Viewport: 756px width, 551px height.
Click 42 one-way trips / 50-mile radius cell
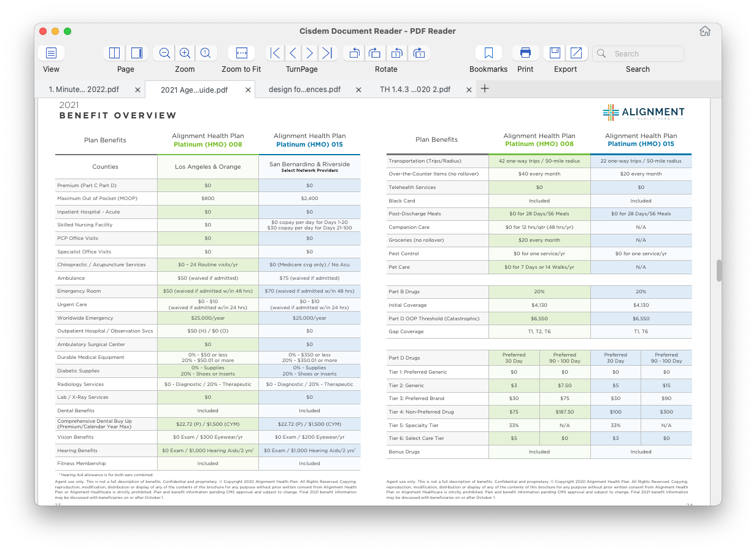[539, 161]
